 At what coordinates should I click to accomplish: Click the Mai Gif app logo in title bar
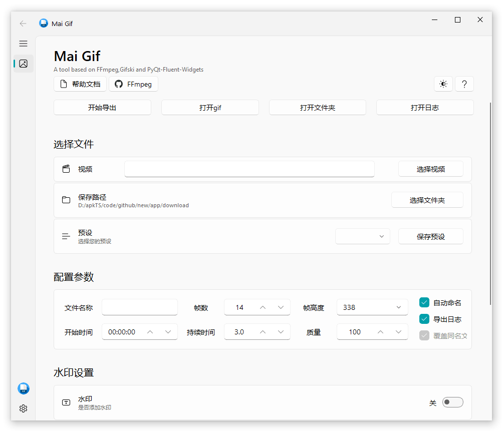pyautogui.click(x=44, y=24)
